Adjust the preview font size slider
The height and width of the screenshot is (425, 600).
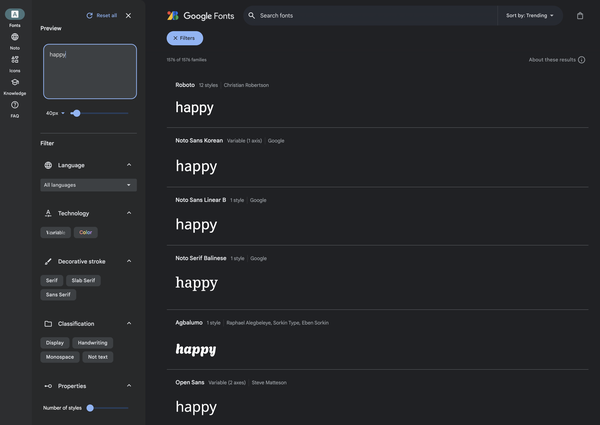[77, 113]
